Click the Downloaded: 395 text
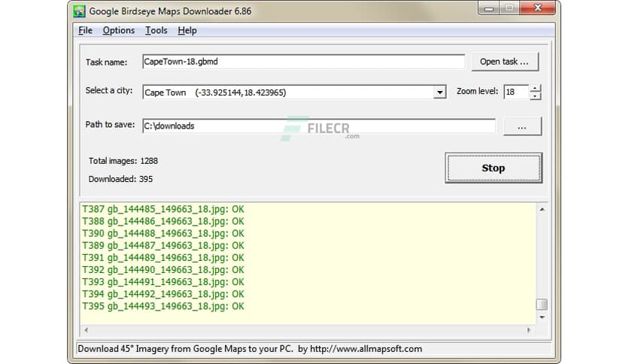 (120, 179)
